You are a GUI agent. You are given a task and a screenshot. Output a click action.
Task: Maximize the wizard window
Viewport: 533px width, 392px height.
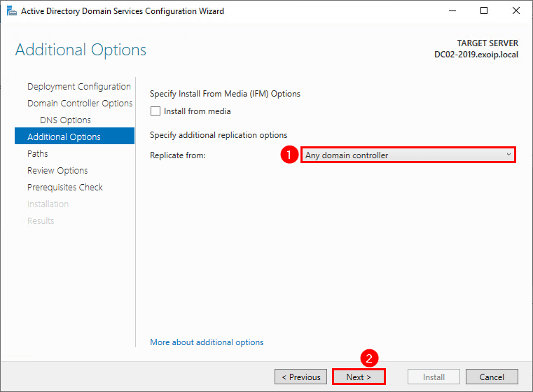pyautogui.click(x=484, y=11)
